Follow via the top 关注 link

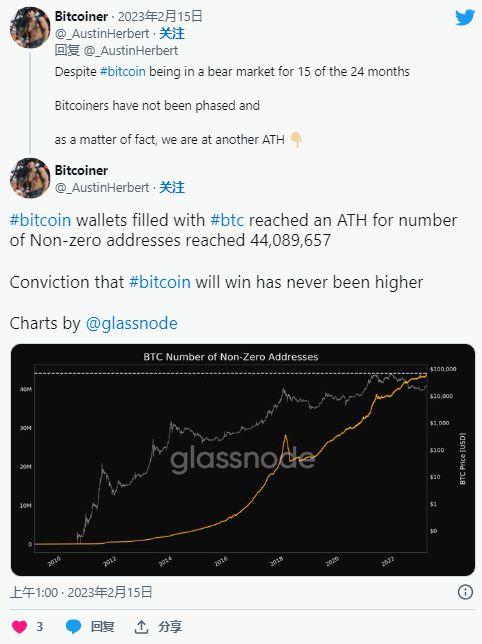point(172,33)
